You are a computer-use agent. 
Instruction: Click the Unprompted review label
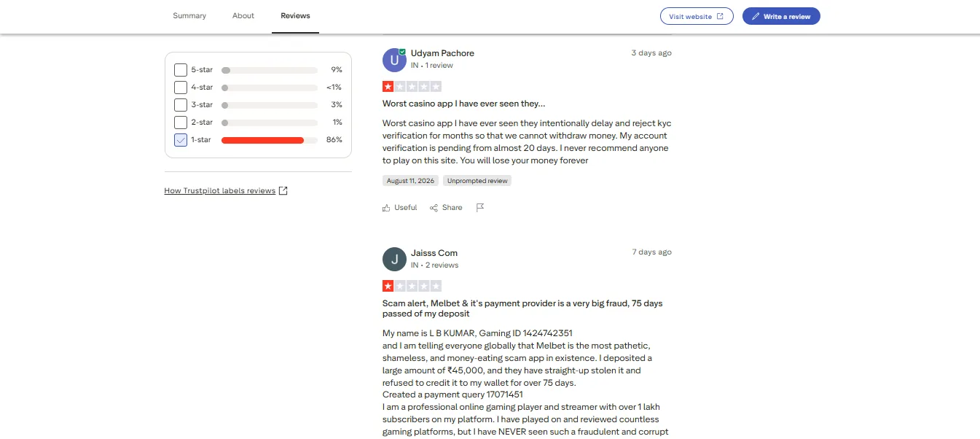click(477, 181)
